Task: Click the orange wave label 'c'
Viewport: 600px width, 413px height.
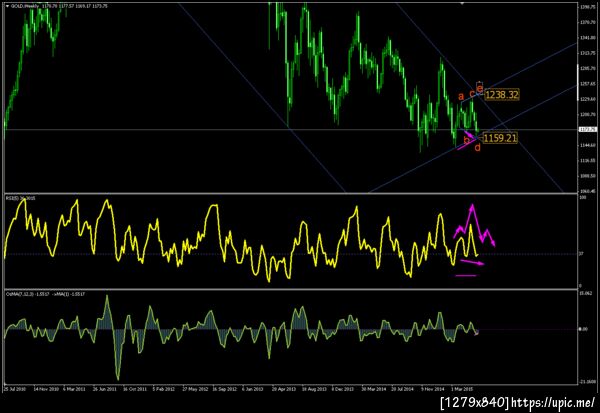Action: click(x=472, y=93)
